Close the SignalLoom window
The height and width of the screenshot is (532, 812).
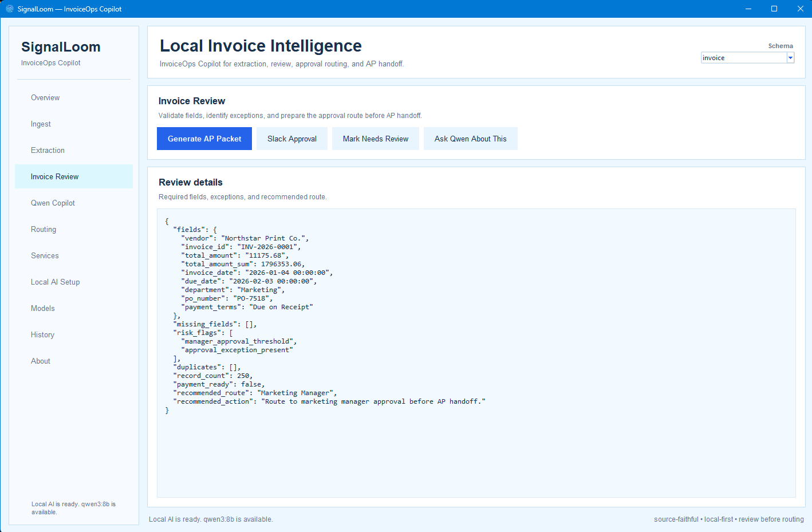click(800, 9)
